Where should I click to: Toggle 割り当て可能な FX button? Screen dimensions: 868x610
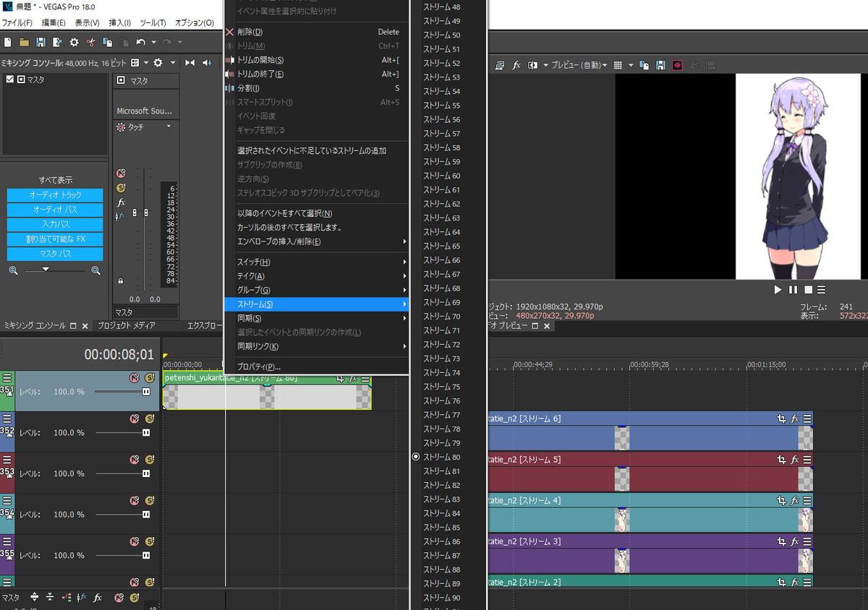[55, 239]
